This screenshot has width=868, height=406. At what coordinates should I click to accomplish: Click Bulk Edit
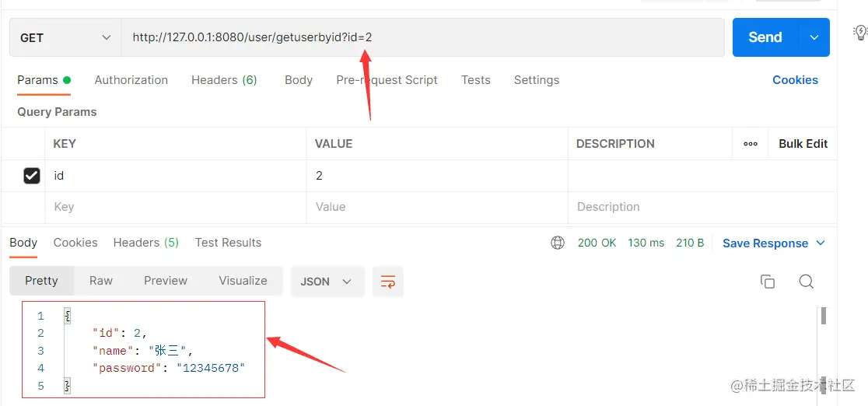tap(803, 143)
